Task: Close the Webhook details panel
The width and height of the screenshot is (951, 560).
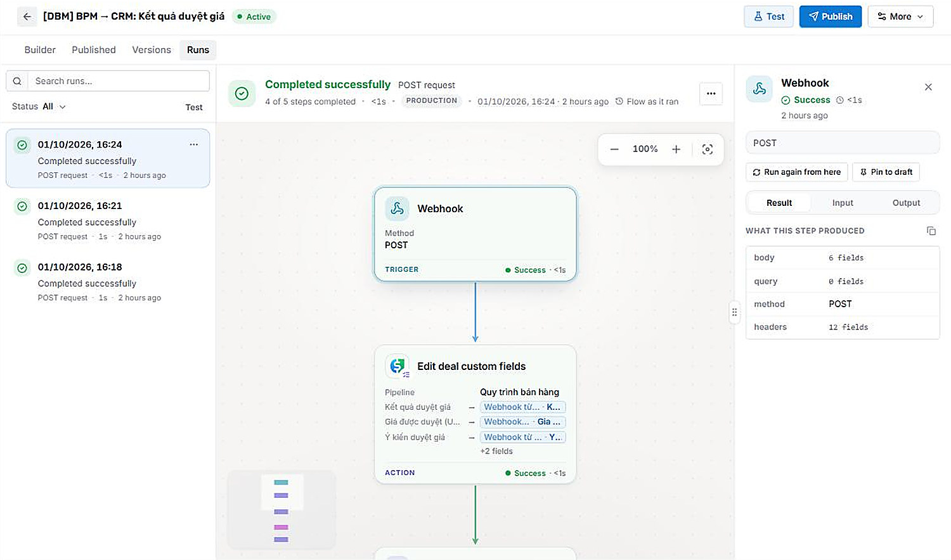Action: pyautogui.click(x=928, y=87)
